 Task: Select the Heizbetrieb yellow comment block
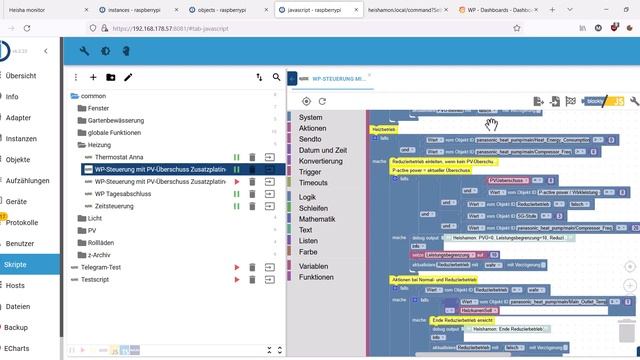tap(384, 129)
